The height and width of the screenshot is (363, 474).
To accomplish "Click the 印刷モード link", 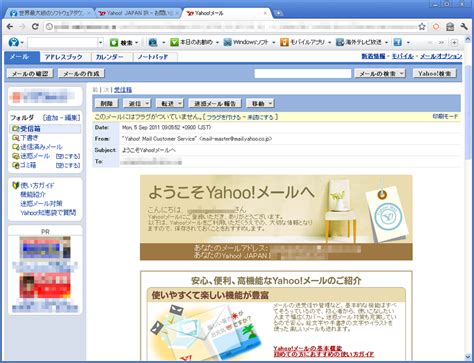I will point(445,117).
